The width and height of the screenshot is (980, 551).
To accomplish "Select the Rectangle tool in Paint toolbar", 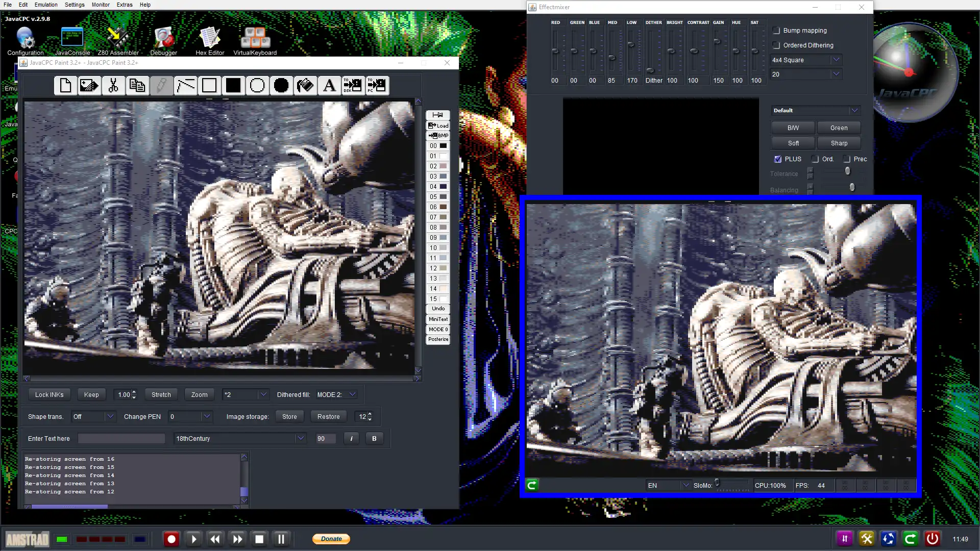I will [209, 85].
